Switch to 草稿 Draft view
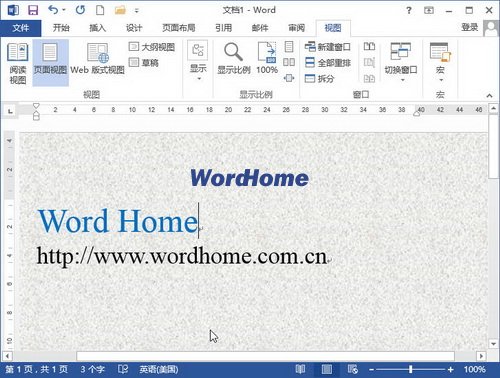 144,62
